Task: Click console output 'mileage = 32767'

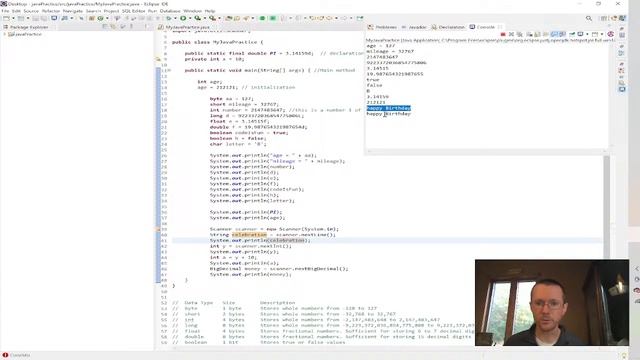Action: tap(390, 51)
